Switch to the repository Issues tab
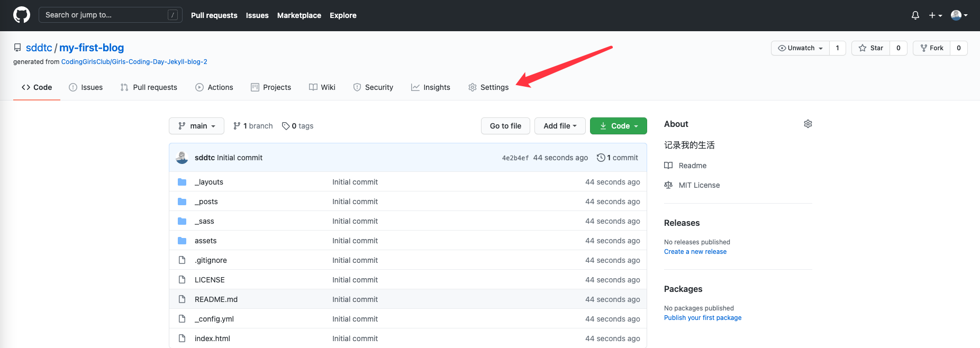This screenshot has height=348, width=980. tap(86, 87)
